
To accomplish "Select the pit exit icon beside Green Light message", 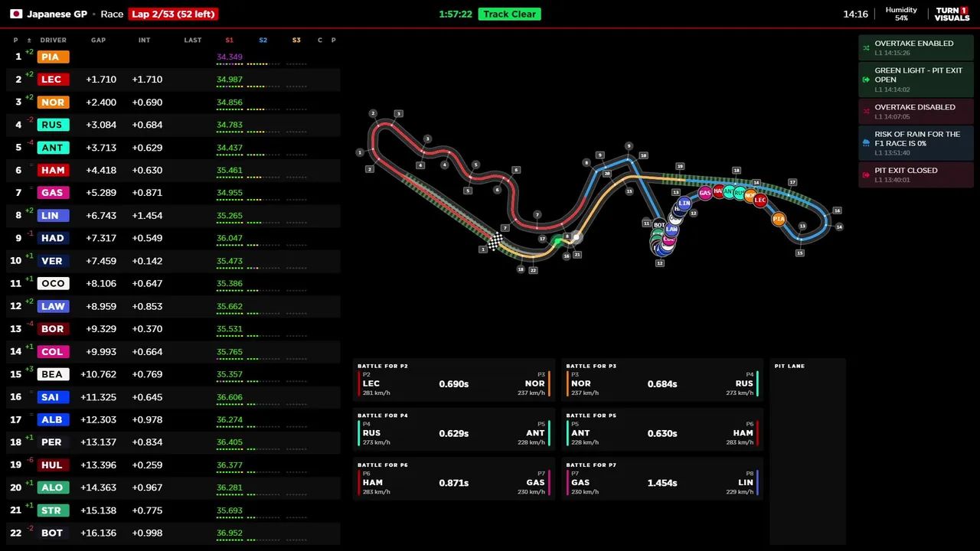I will point(866,80).
